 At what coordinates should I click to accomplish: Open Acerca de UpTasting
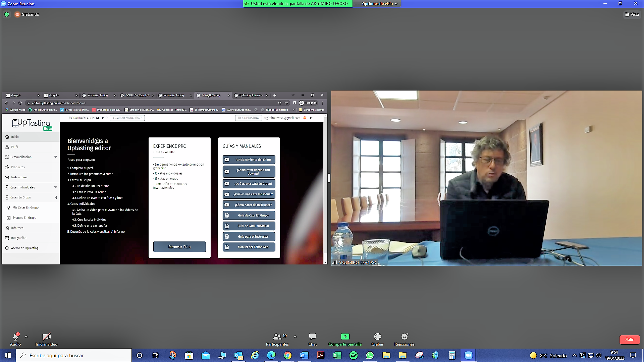31,248
